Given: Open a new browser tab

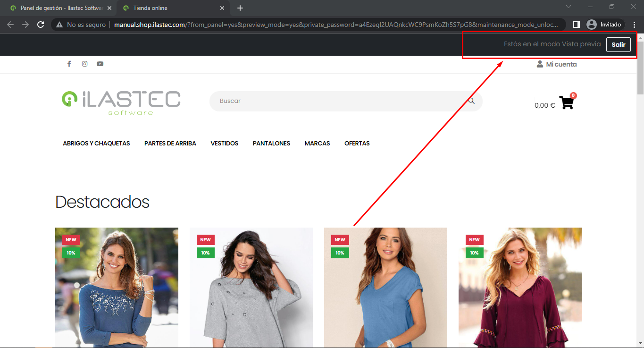Looking at the screenshot, I should pyautogui.click(x=240, y=8).
